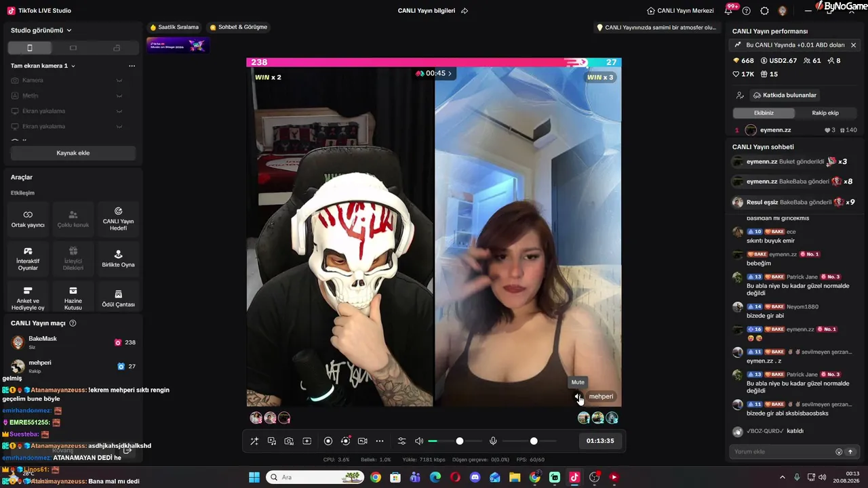Expand the Studio görünümü dropdown
Screen dimensions: 868x488
coord(41,30)
